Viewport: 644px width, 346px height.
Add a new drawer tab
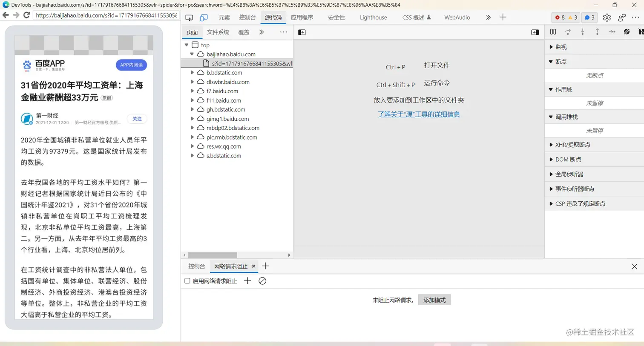[265, 266]
